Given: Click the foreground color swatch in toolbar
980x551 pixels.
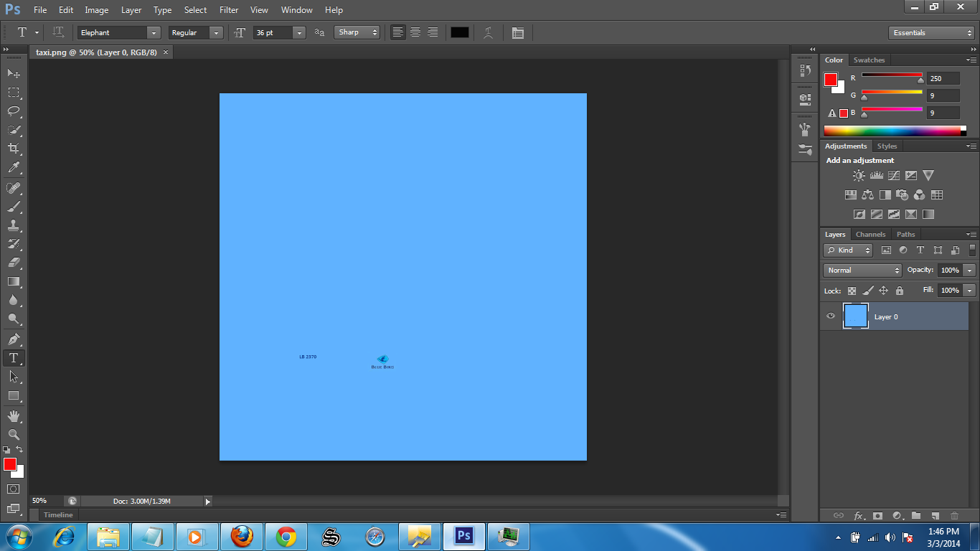Looking at the screenshot, I should point(10,464).
